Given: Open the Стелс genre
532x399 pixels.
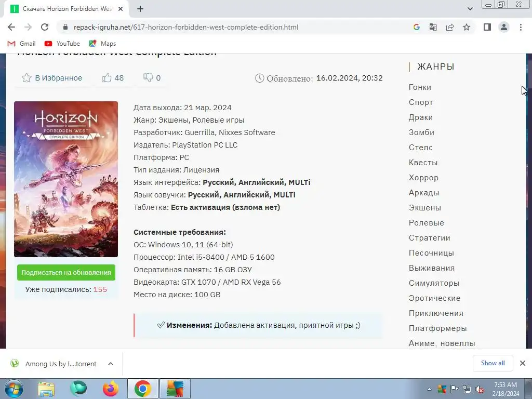Looking at the screenshot, I should [x=420, y=147].
